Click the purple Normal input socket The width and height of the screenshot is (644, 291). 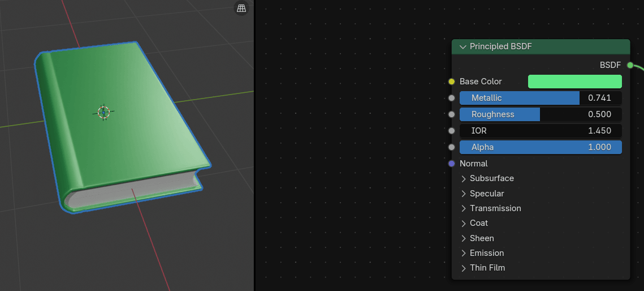pos(451,164)
